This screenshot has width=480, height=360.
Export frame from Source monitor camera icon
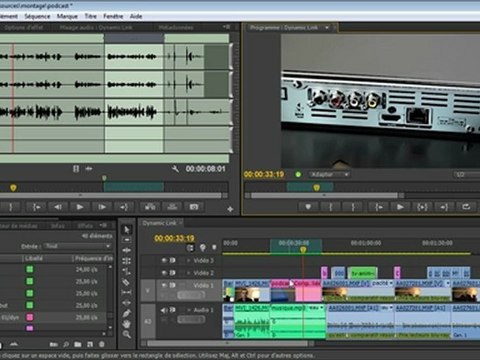click(x=194, y=207)
